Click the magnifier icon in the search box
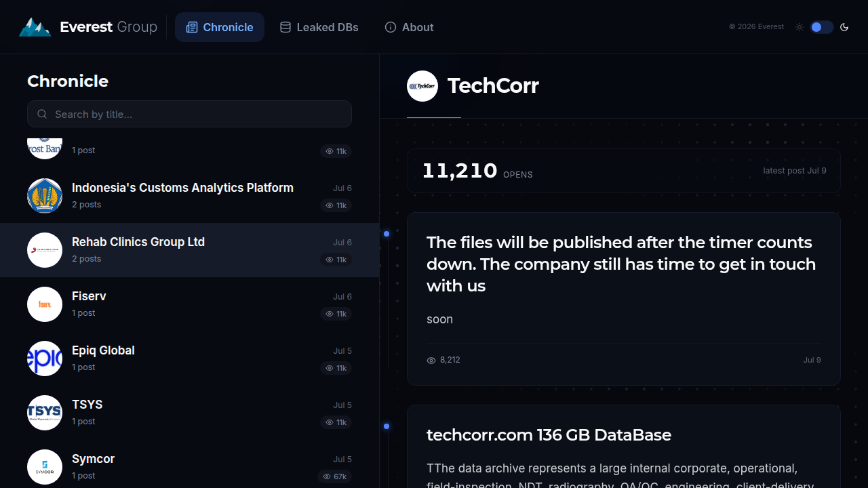The image size is (868, 488). tap(42, 114)
